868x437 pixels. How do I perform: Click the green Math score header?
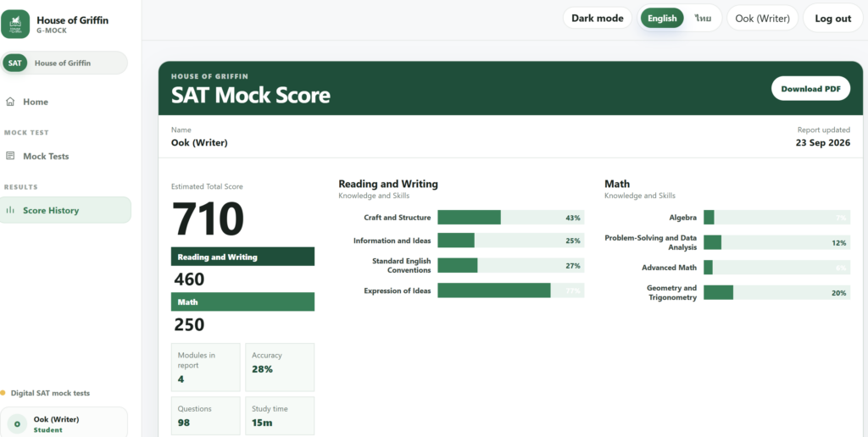pyautogui.click(x=242, y=302)
